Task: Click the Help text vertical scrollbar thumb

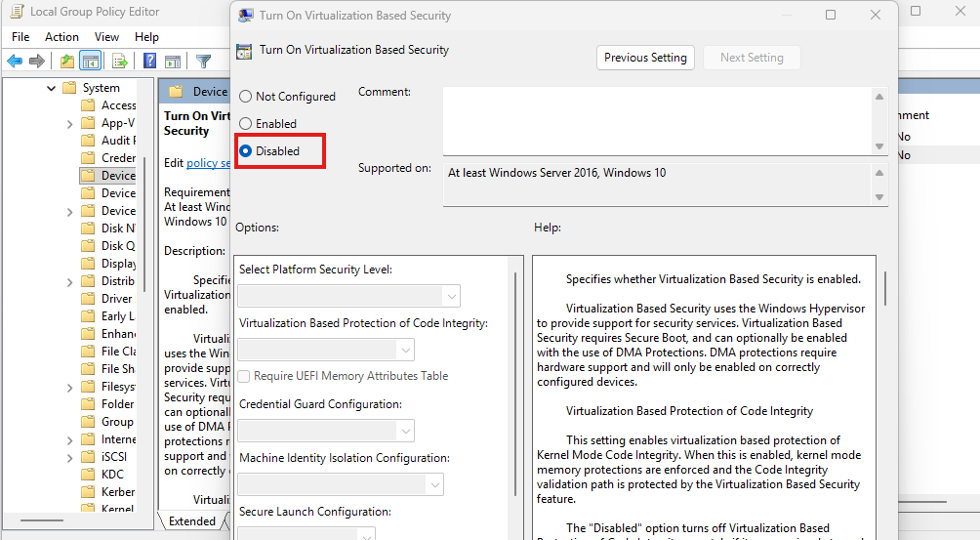Action: (885, 288)
